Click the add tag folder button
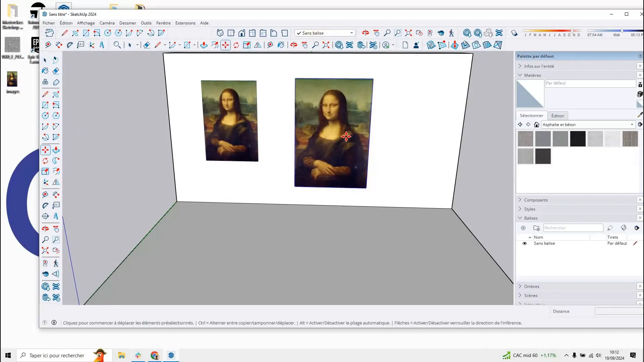The image size is (644, 362). click(x=536, y=228)
